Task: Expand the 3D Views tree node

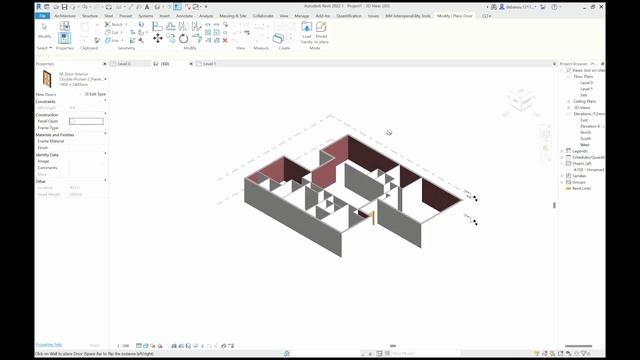Action: click(x=569, y=108)
